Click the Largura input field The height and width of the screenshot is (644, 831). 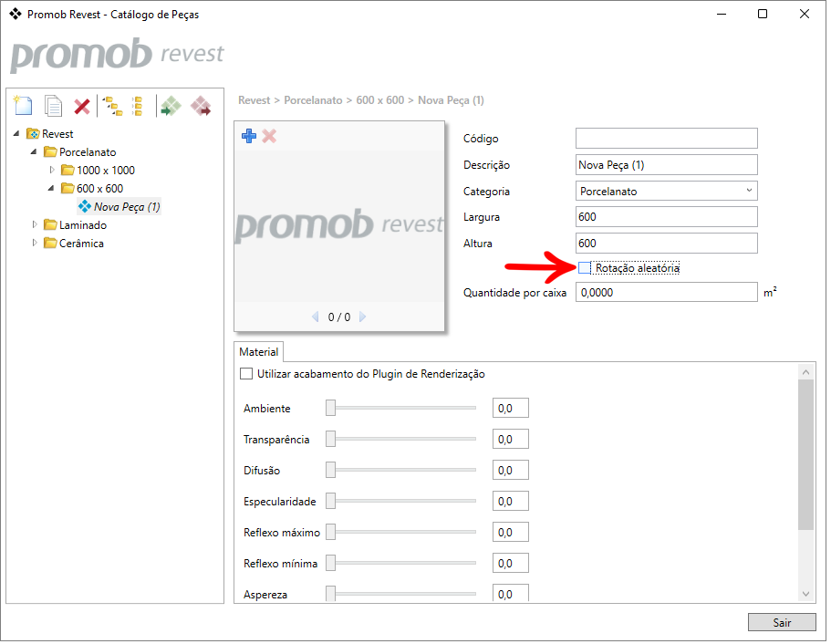(x=669, y=218)
